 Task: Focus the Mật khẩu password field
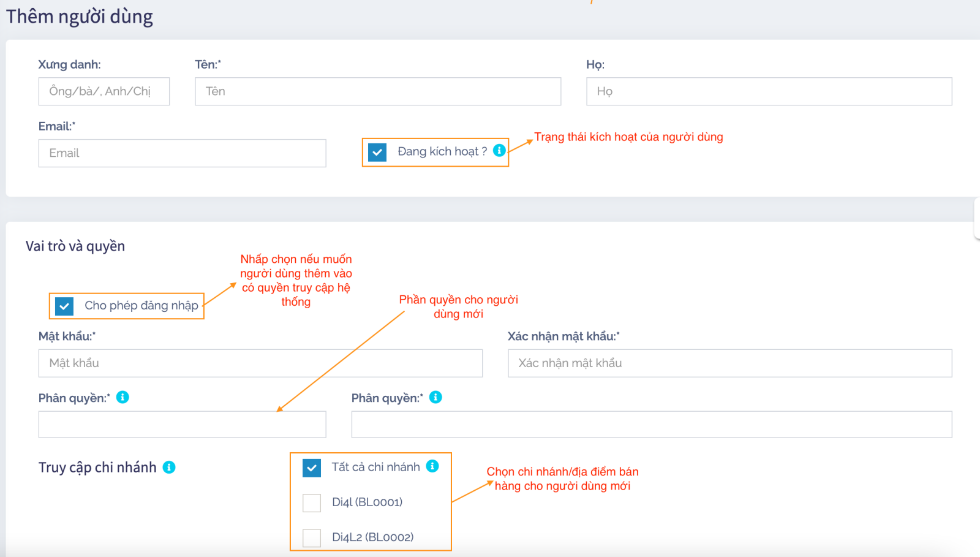tap(260, 363)
